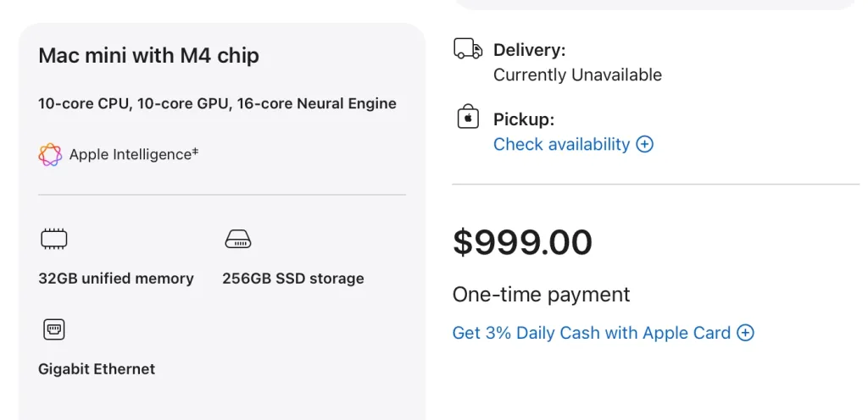This screenshot has height=420, width=868.
Task: Click the One-time payment text
Action: pos(541,295)
